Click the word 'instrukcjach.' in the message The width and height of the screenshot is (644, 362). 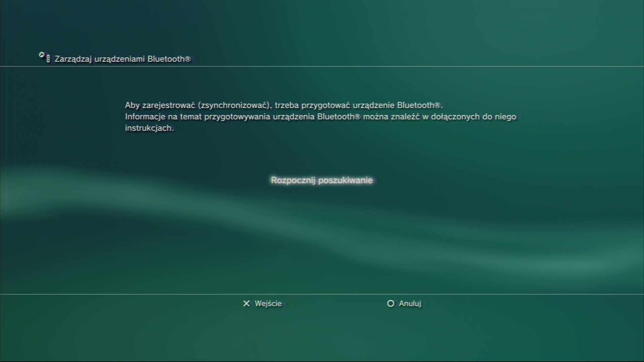(149, 128)
